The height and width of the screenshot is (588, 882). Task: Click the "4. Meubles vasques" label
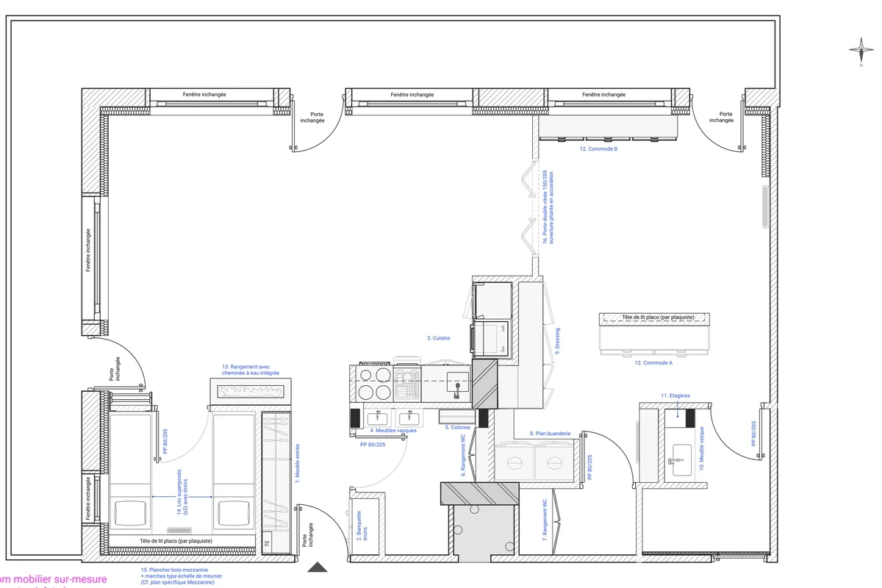[393, 431]
